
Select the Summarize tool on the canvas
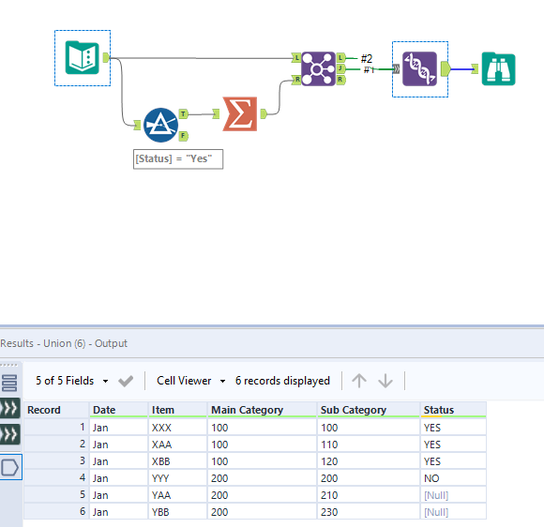coord(240,114)
